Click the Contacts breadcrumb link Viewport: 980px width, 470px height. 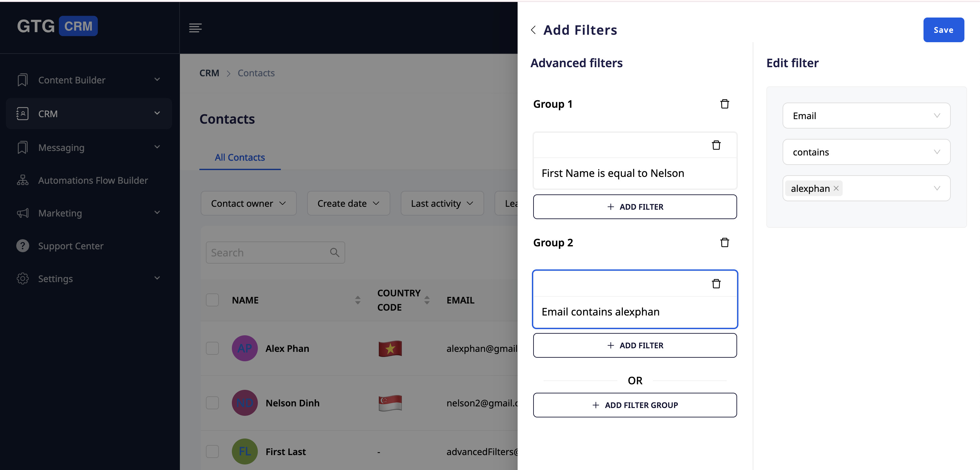[256, 73]
